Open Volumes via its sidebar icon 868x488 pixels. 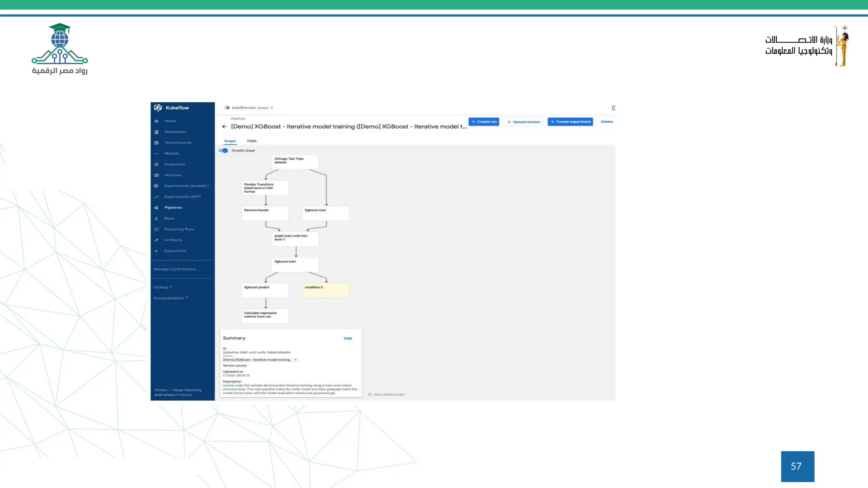tap(156, 175)
